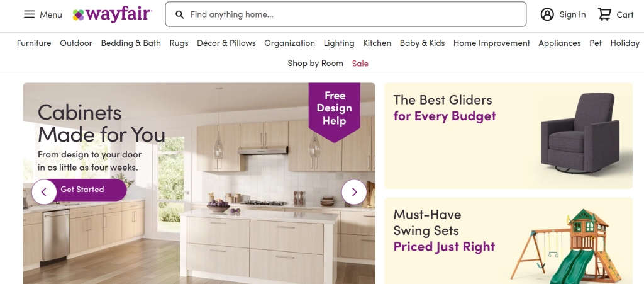The image size is (644, 284).
Task: Open the Must-Have Swing Sets banner
Action: click(508, 241)
